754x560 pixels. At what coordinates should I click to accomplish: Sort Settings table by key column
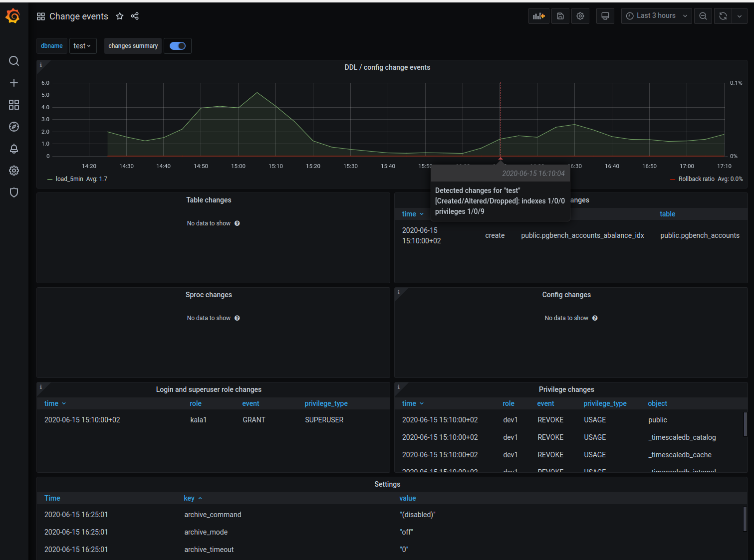click(x=189, y=498)
